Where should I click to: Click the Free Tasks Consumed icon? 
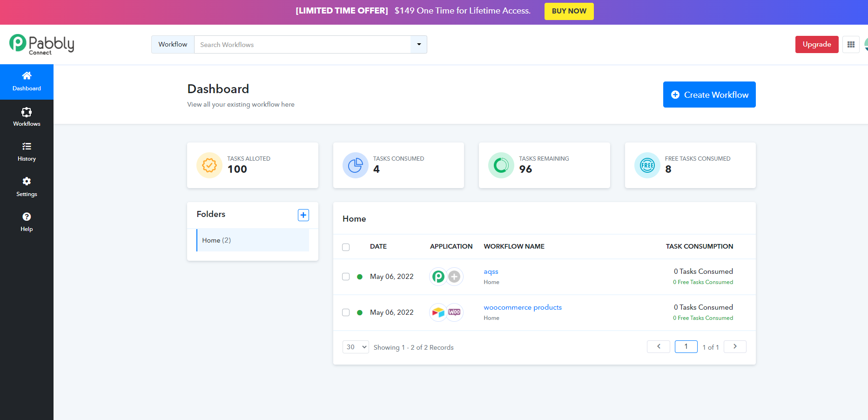click(647, 165)
